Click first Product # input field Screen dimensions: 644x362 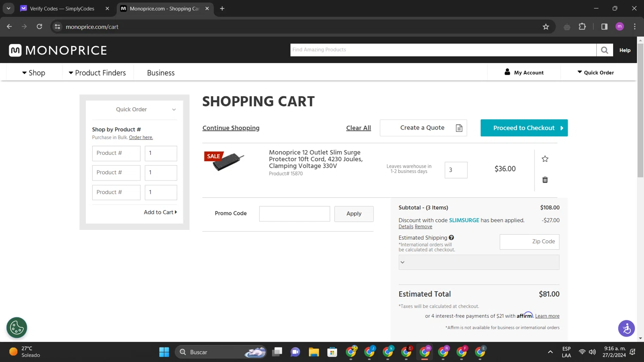pos(116,153)
